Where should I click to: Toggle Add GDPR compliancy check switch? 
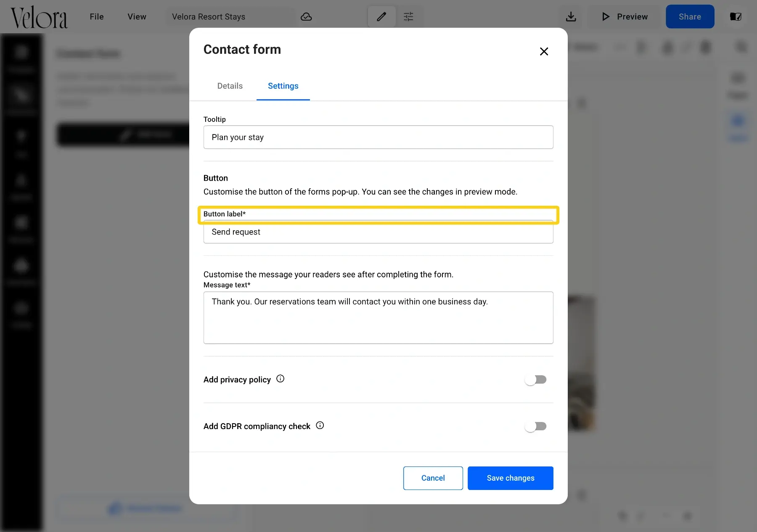click(535, 427)
